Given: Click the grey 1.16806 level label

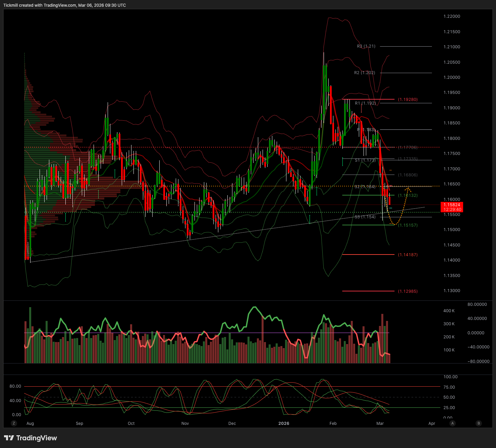Looking at the screenshot, I should [x=407, y=175].
